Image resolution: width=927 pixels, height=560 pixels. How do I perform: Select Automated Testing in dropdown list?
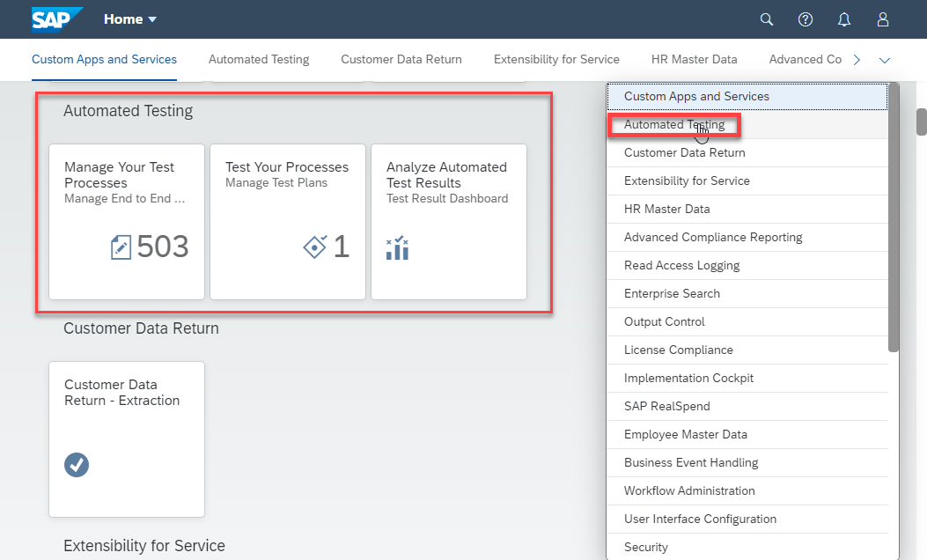coord(747,125)
